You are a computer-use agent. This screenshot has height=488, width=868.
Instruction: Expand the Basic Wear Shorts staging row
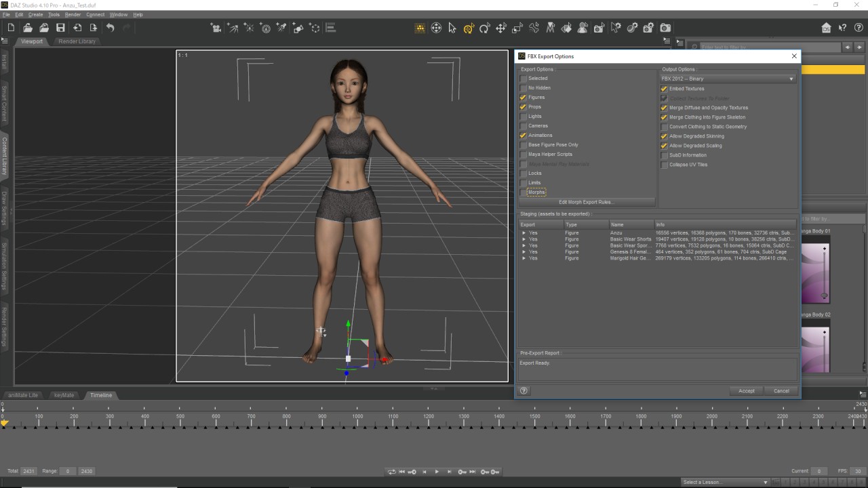(x=524, y=239)
